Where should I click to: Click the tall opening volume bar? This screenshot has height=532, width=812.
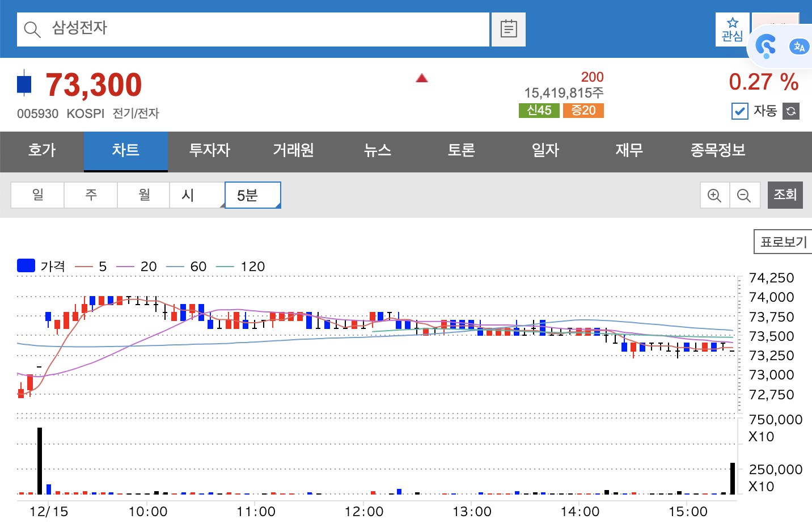point(40,461)
